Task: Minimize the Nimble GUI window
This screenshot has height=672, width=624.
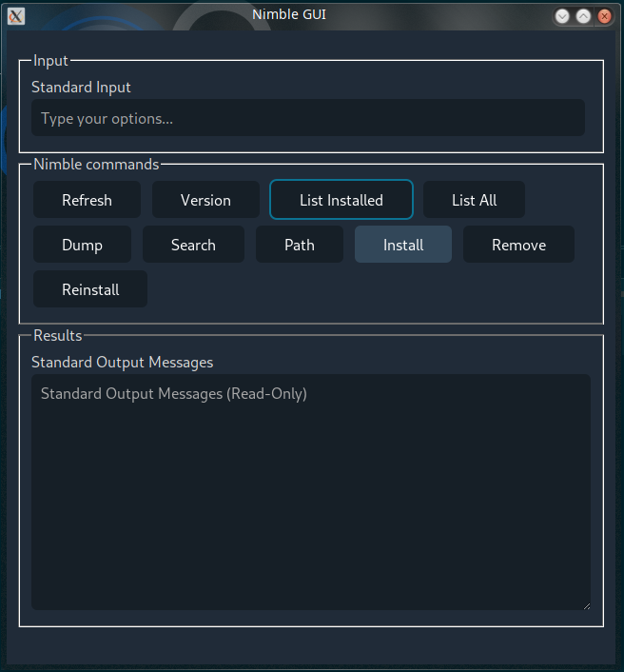Action: click(562, 16)
